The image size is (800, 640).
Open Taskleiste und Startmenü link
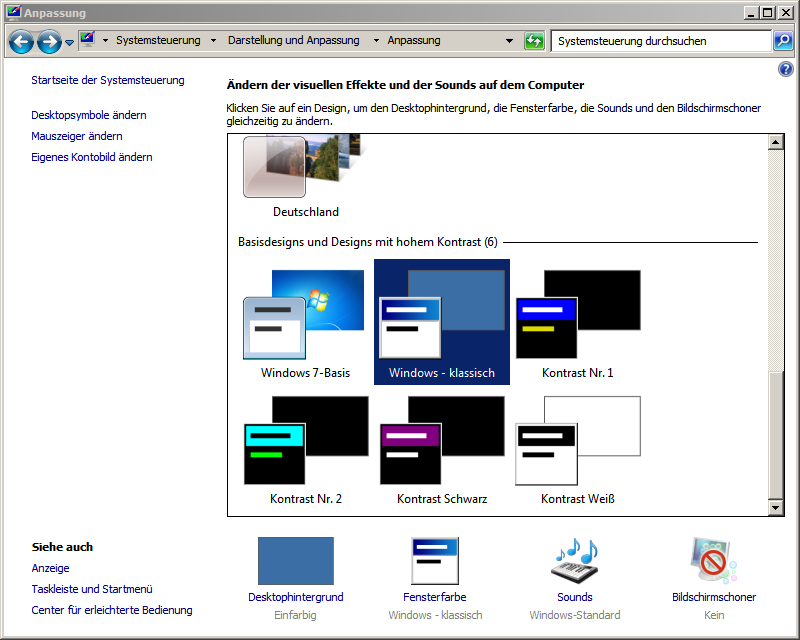92,589
